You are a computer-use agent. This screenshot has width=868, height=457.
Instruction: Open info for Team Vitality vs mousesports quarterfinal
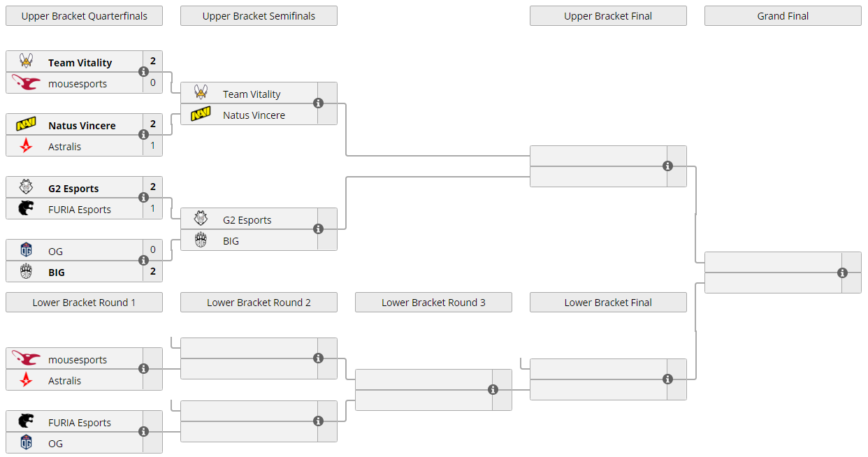point(143,72)
